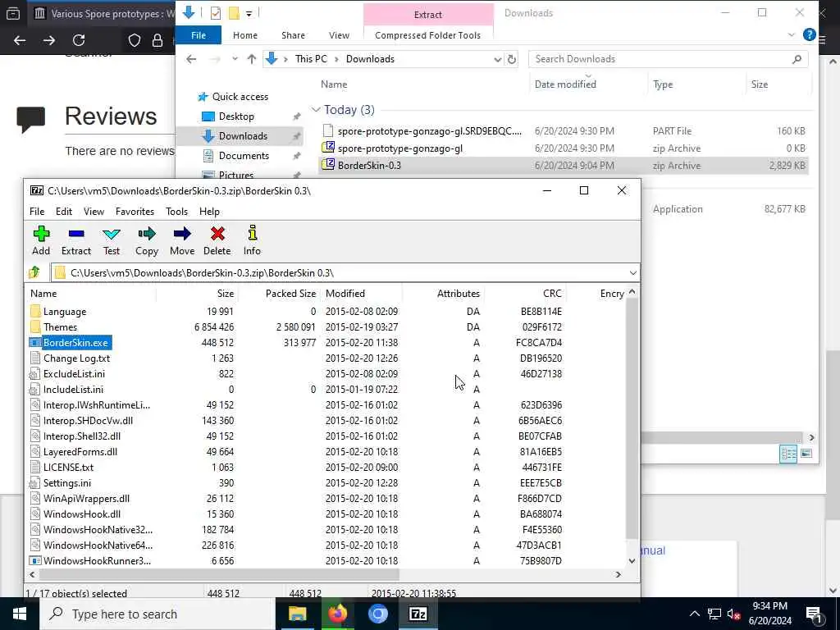Open the 7-Zip Help menu
This screenshot has height=630, width=840.
click(209, 211)
